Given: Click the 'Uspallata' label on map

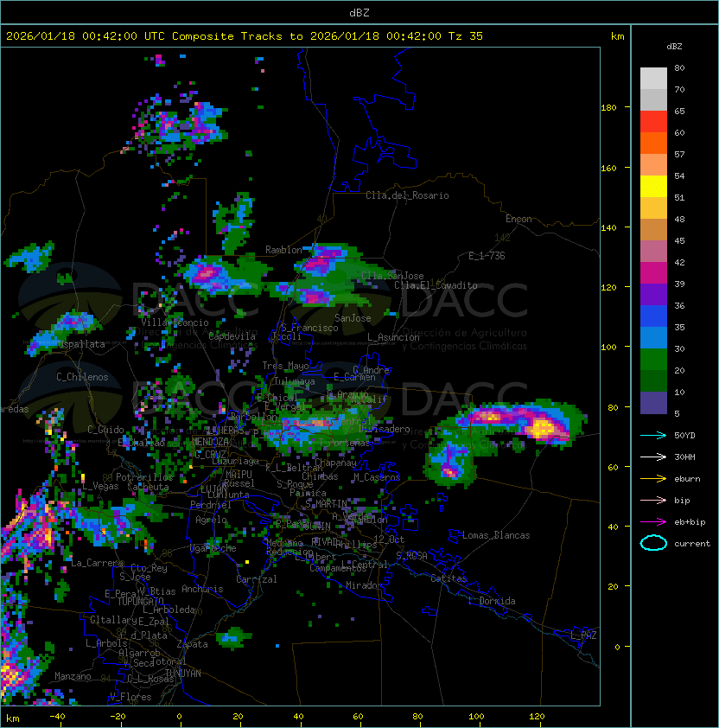Looking at the screenshot, I should [x=82, y=344].
